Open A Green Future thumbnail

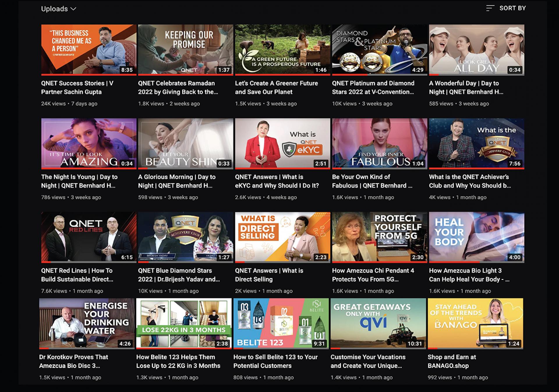click(283, 50)
